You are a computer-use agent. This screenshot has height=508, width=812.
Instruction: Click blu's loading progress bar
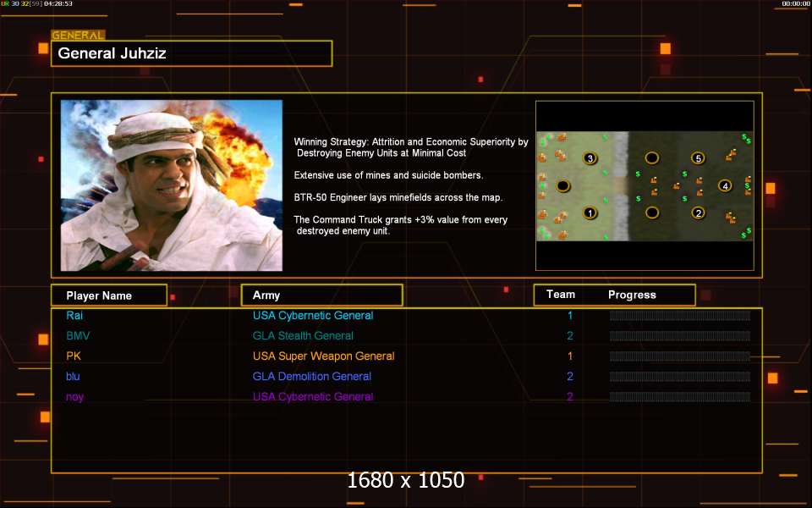coord(680,377)
